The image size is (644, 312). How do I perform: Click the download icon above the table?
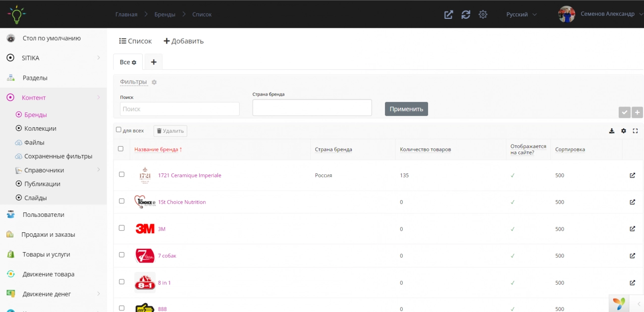click(611, 131)
